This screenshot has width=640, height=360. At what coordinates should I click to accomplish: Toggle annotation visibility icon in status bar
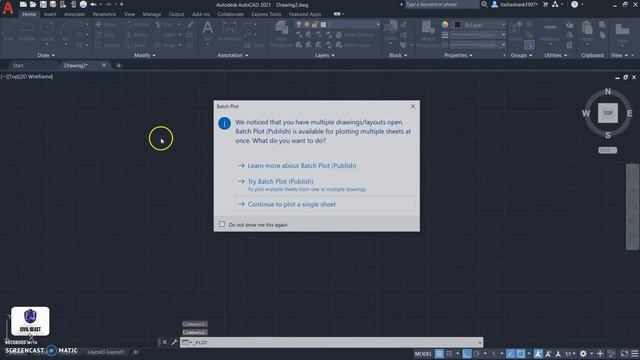(x=538, y=353)
